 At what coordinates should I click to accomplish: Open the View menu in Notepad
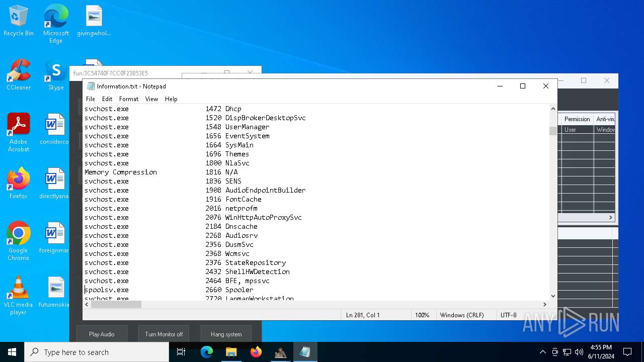(151, 99)
